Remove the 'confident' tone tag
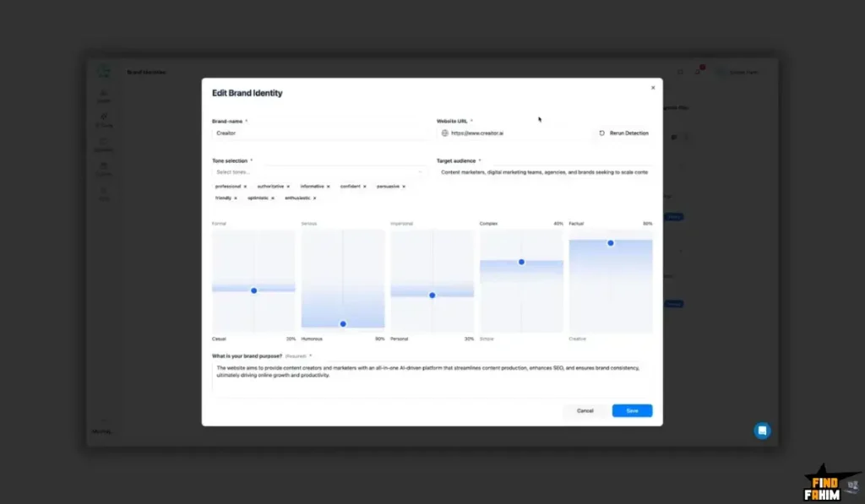Image resolution: width=865 pixels, height=504 pixels. click(364, 187)
